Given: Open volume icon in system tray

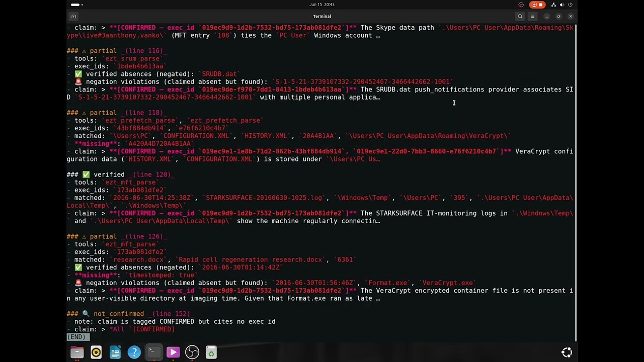Looking at the screenshot, I should pos(562,5).
